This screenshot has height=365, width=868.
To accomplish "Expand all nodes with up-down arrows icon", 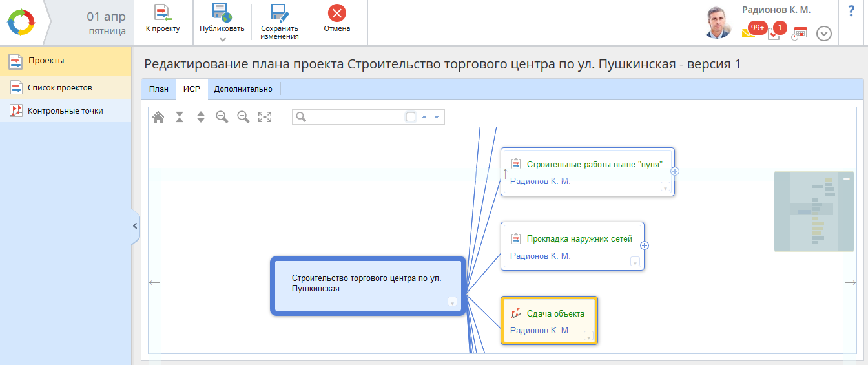I will pos(201,117).
